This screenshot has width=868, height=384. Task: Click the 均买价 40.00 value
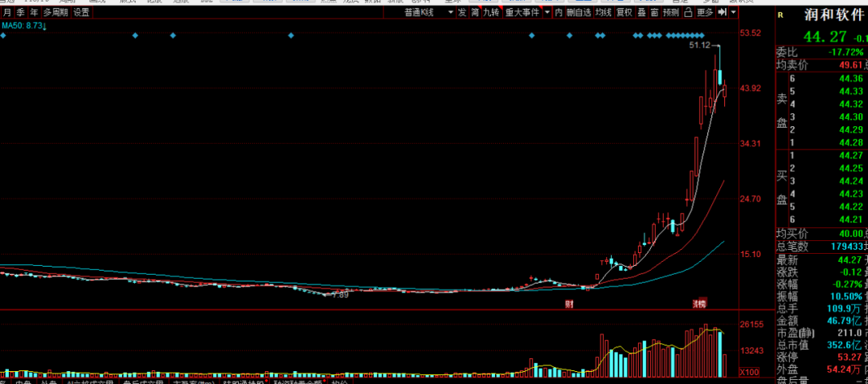point(851,234)
